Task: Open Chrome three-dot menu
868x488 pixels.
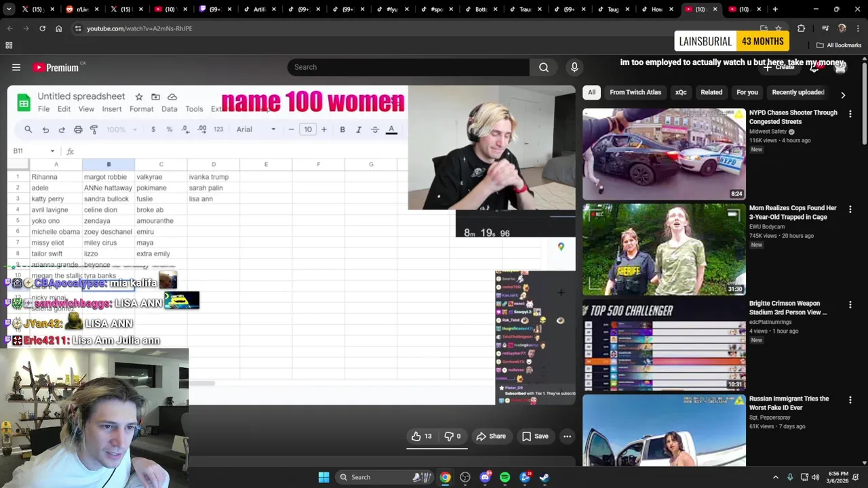Action: (857, 28)
